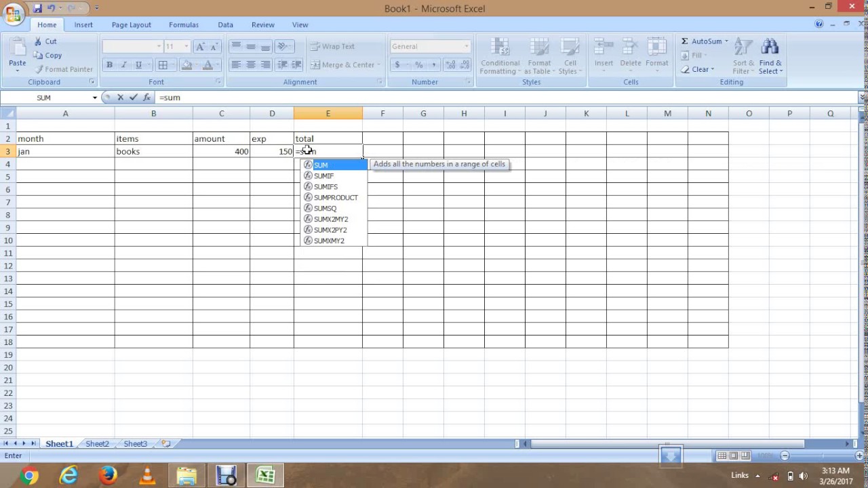Open Conditional Formatting menu
The height and width of the screenshot is (488, 868).
500,56
